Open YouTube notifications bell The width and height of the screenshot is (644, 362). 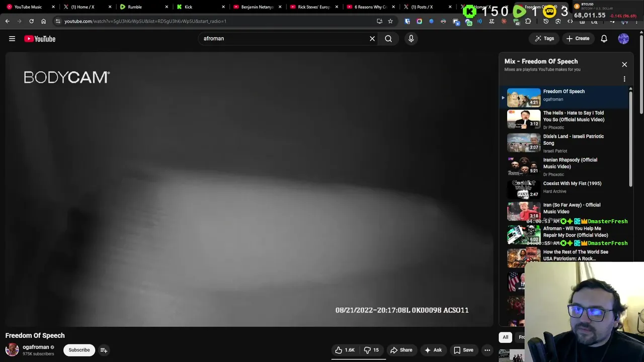point(604,39)
